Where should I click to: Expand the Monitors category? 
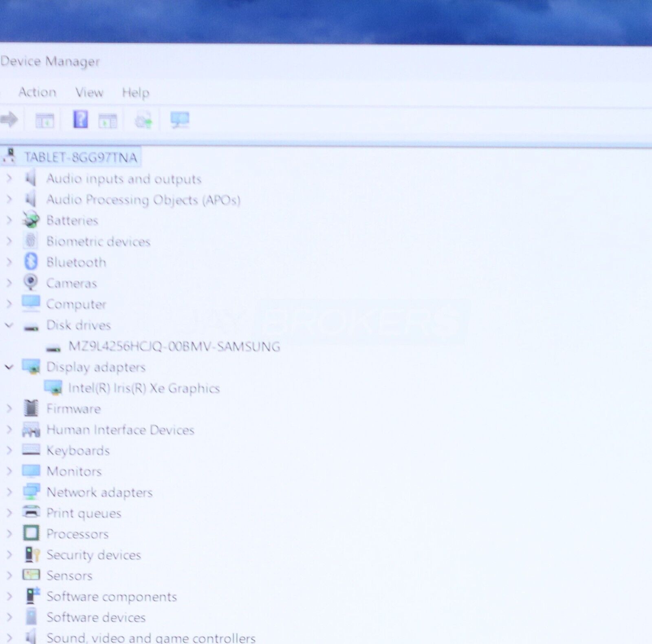pyautogui.click(x=9, y=471)
